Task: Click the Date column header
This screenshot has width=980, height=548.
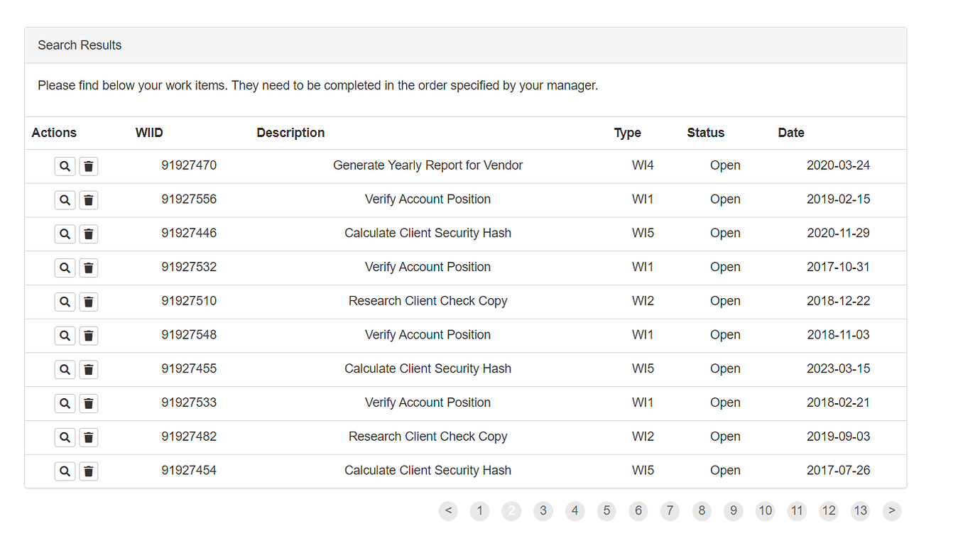Action: click(791, 133)
